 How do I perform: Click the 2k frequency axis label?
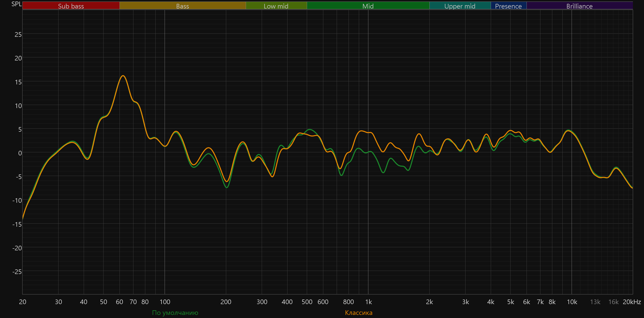pos(429,302)
